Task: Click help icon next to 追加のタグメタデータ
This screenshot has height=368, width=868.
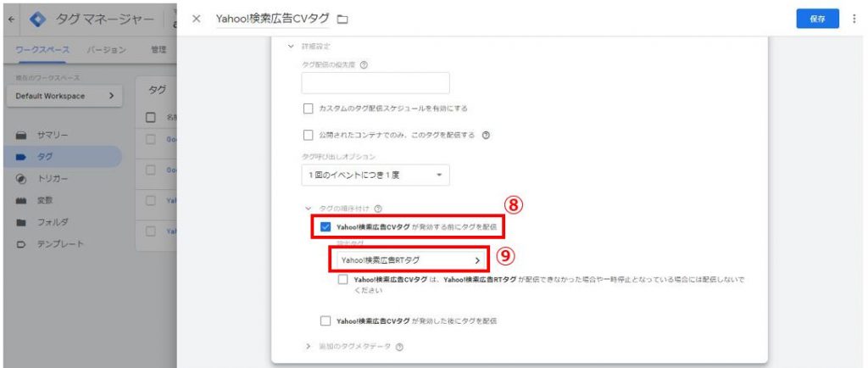Action: pyautogui.click(x=400, y=347)
